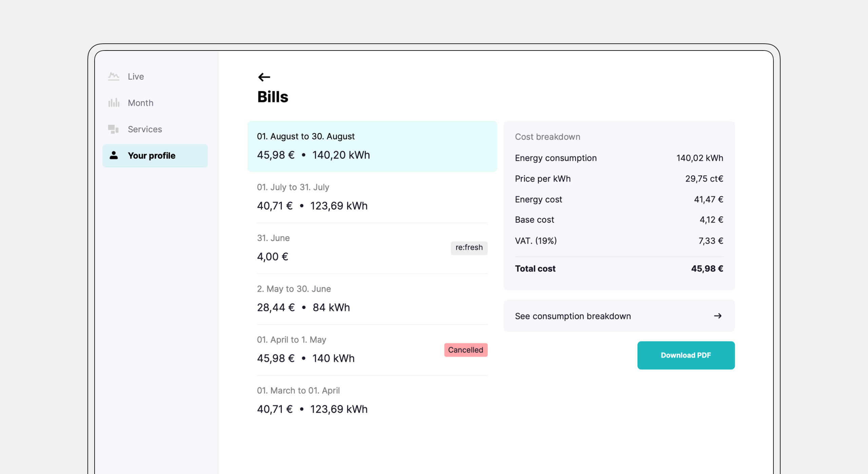
Task: Go to the Month section
Action: pyautogui.click(x=140, y=103)
